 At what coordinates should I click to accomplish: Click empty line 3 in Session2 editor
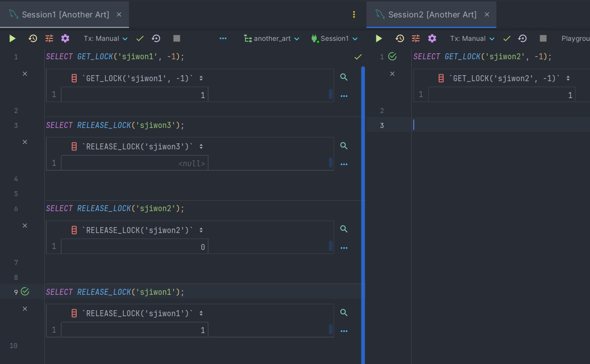pyautogui.click(x=500, y=125)
